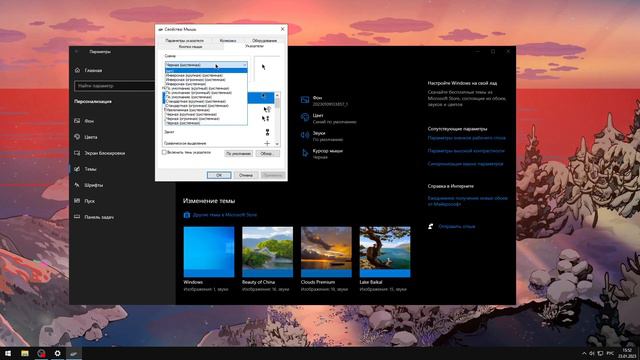Show hidden tray icons with chevron
640x360 pixels.
pos(584,353)
